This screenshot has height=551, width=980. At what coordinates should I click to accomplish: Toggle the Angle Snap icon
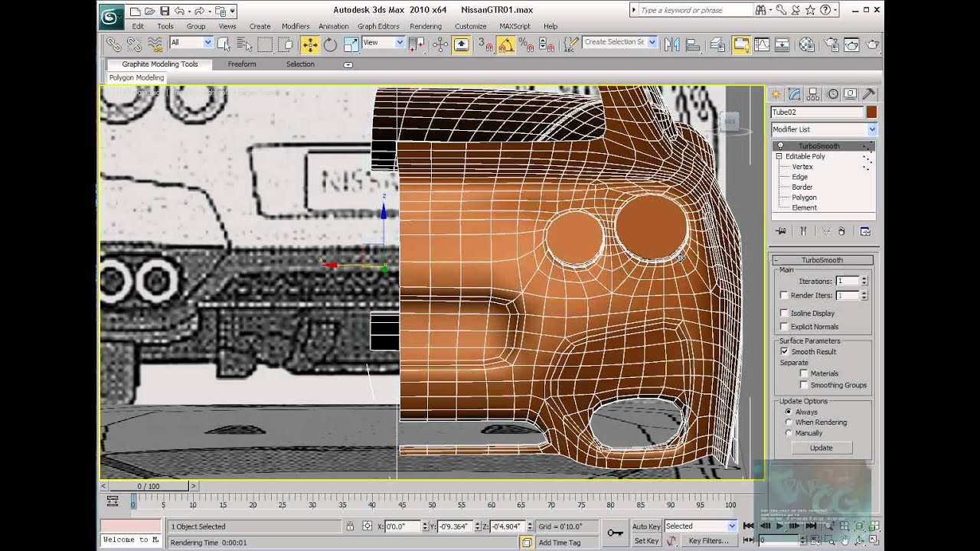(506, 44)
